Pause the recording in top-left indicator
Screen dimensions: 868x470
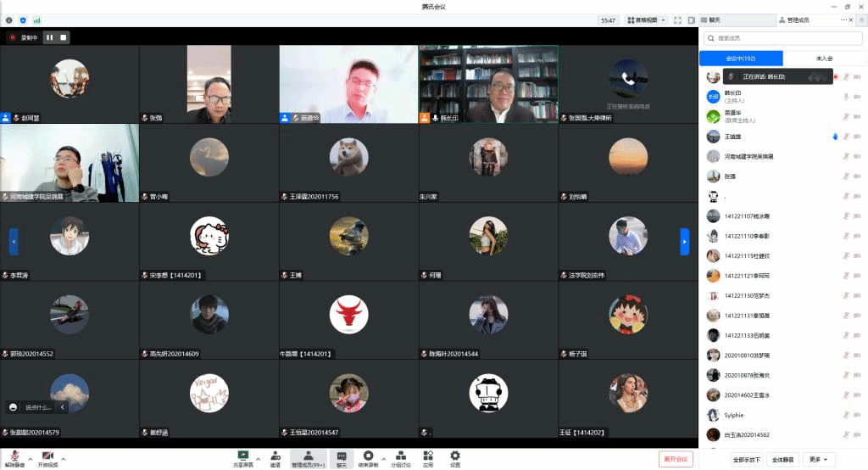point(49,37)
